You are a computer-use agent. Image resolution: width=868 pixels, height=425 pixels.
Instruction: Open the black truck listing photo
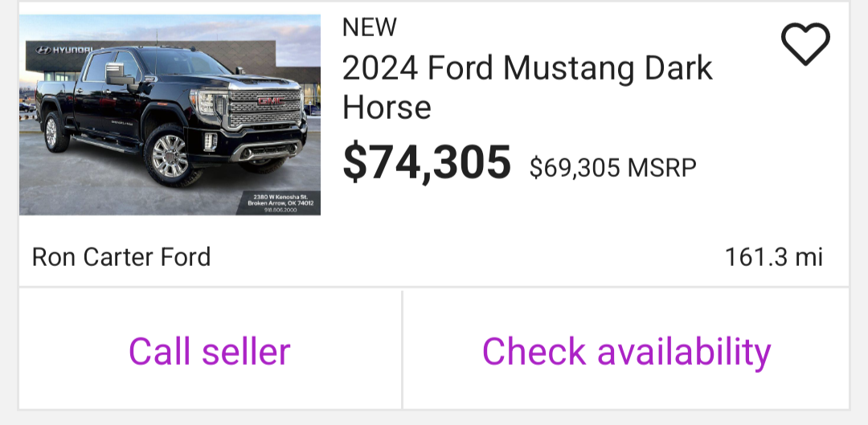click(170, 115)
